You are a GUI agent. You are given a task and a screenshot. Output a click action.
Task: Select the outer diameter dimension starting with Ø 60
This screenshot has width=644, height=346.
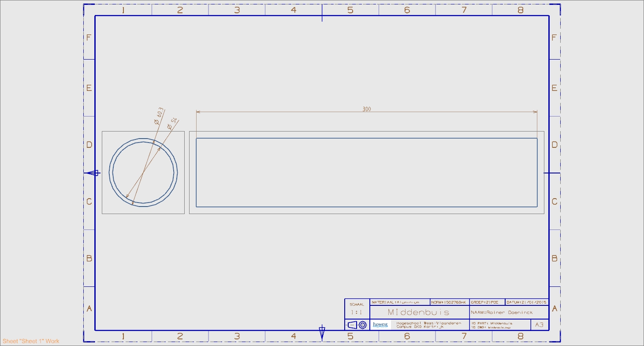pos(159,116)
